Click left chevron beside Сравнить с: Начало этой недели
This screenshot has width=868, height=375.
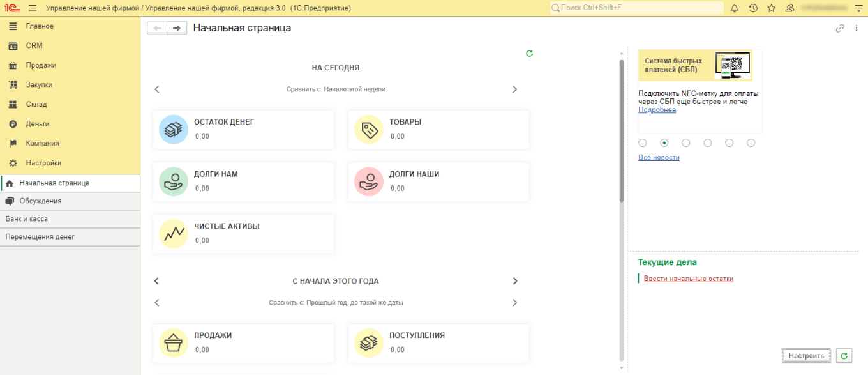coord(157,89)
